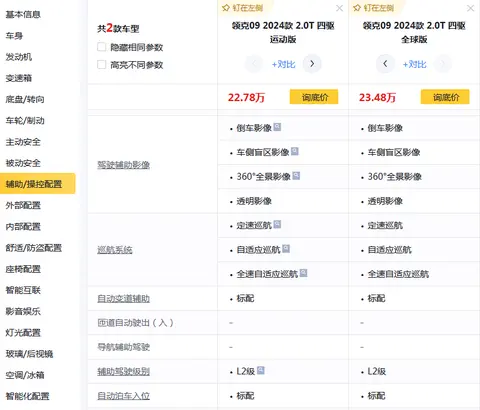
Task: Open image icon beside L2级 in 运动版 column
Action: pyautogui.click(x=261, y=370)
